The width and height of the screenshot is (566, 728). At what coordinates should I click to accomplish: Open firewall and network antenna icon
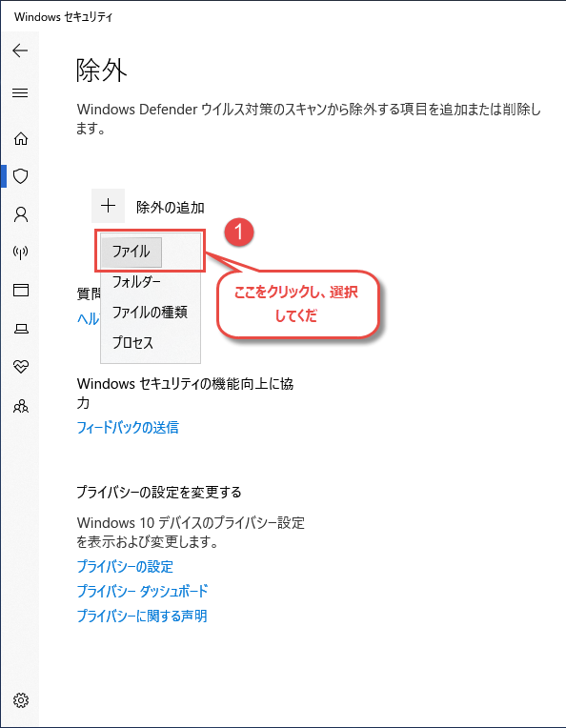21,253
